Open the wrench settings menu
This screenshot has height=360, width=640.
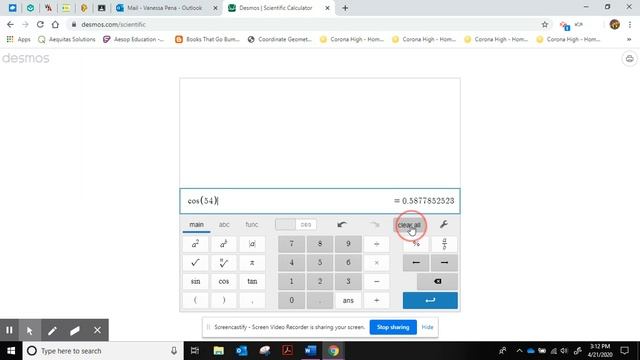(444, 224)
